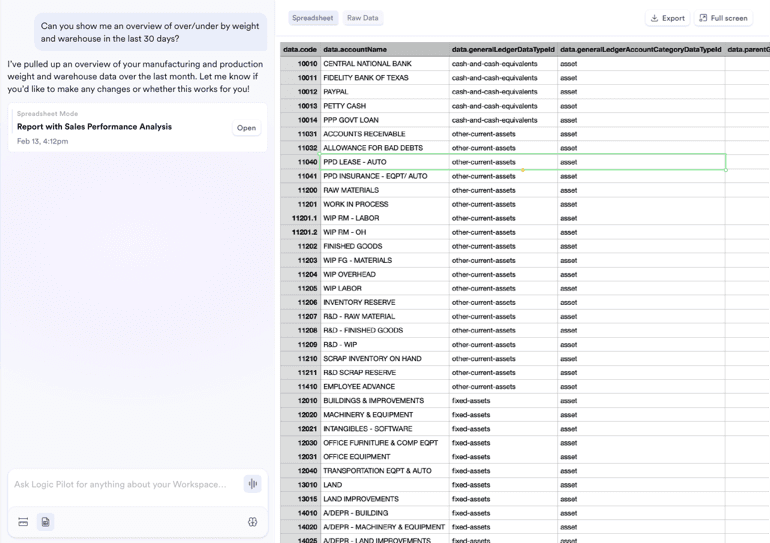This screenshot has width=770, height=543.
Task: Select row code 11201.2
Action: coord(300,232)
